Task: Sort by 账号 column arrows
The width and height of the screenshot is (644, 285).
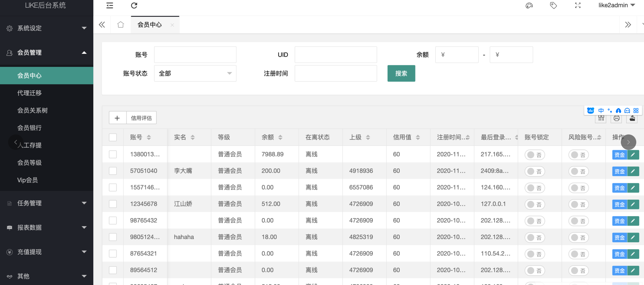Action: coord(149,137)
